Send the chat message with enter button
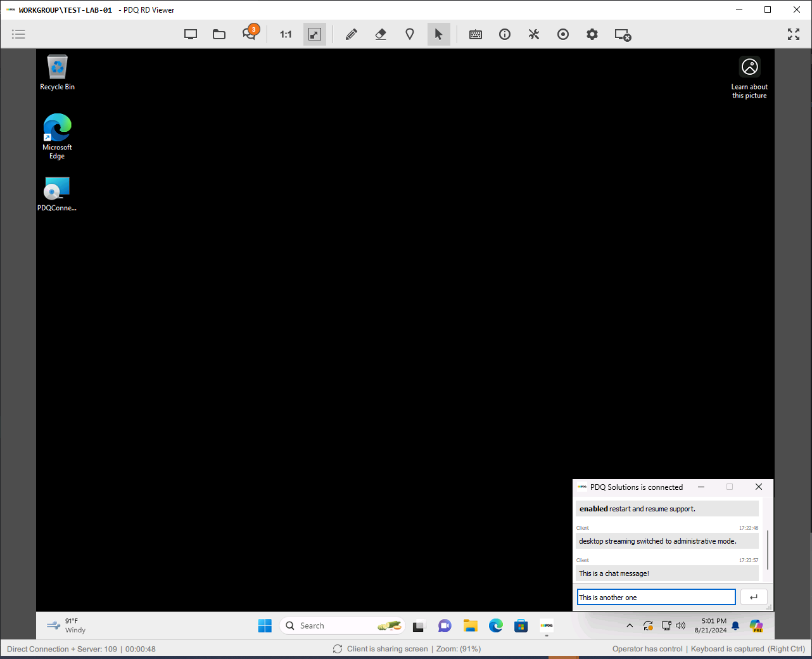 [x=754, y=597]
